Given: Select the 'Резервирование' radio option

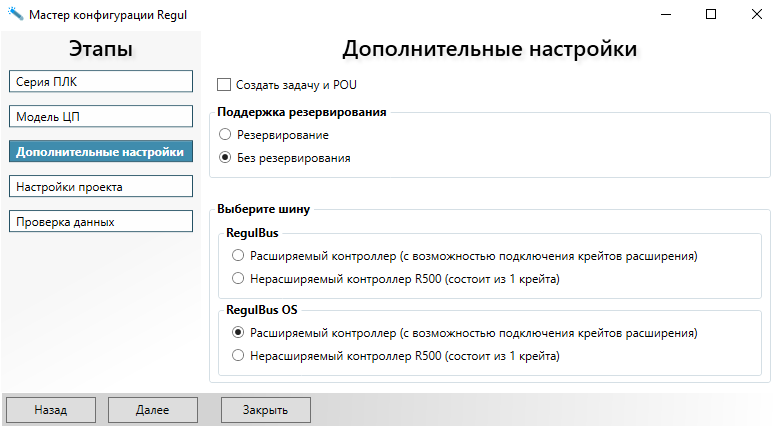Looking at the screenshot, I should pyautogui.click(x=225, y=134).
